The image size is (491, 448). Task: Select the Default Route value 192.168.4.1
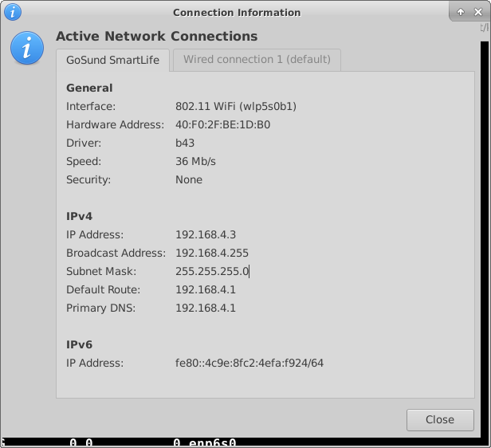206,289
